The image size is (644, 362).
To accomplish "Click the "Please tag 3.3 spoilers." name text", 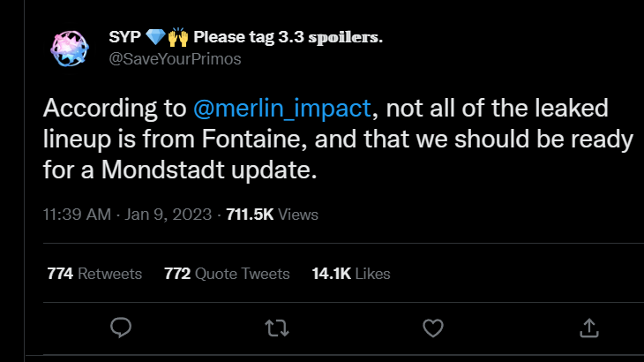I will [x=288, y=37].
